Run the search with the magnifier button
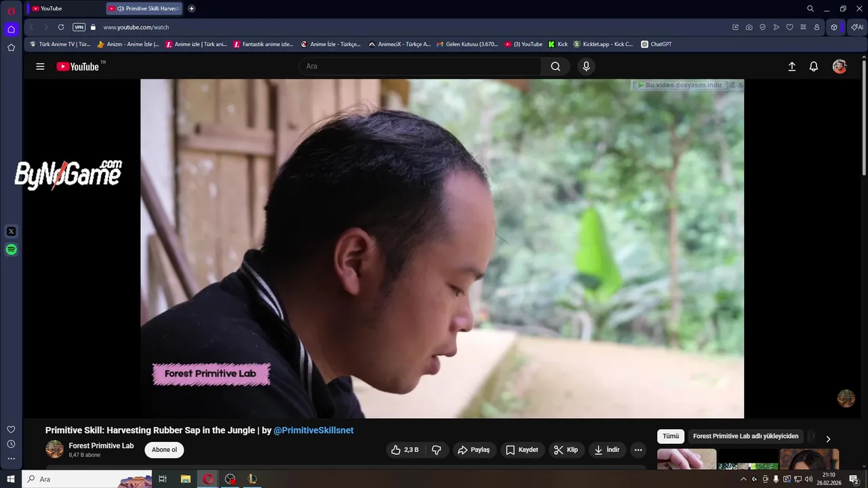 point(555,66)
